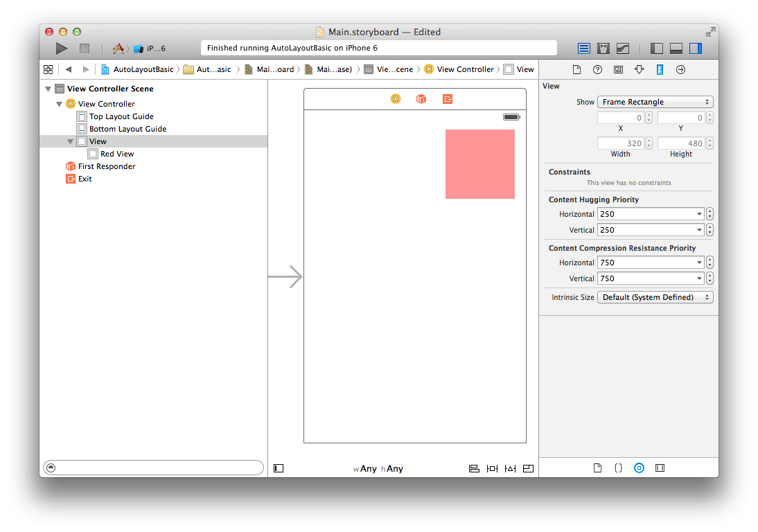Open the Pin constraints menu
758x532 pixels.
pos(492,468)
